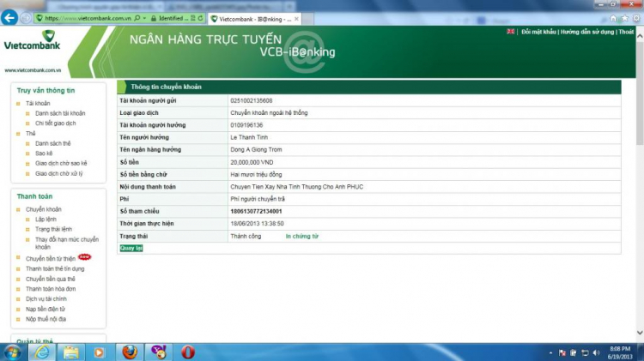Screen dimensions: 644x361
Task: Open Nộp thuế nội địa
Action: [x=46, y=319]
